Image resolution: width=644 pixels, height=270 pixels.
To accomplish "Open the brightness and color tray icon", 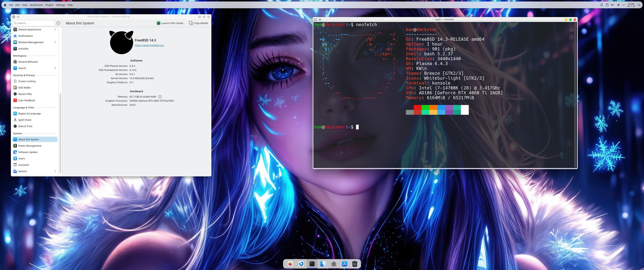I will [x=618, y=5].
